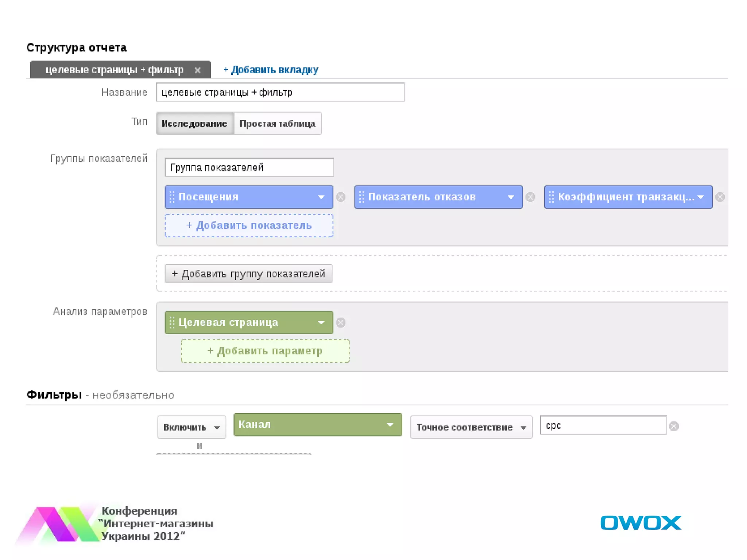Click the Добавить показатель button
This screenshot has width=747, height=560.
[x=249, y=226]
